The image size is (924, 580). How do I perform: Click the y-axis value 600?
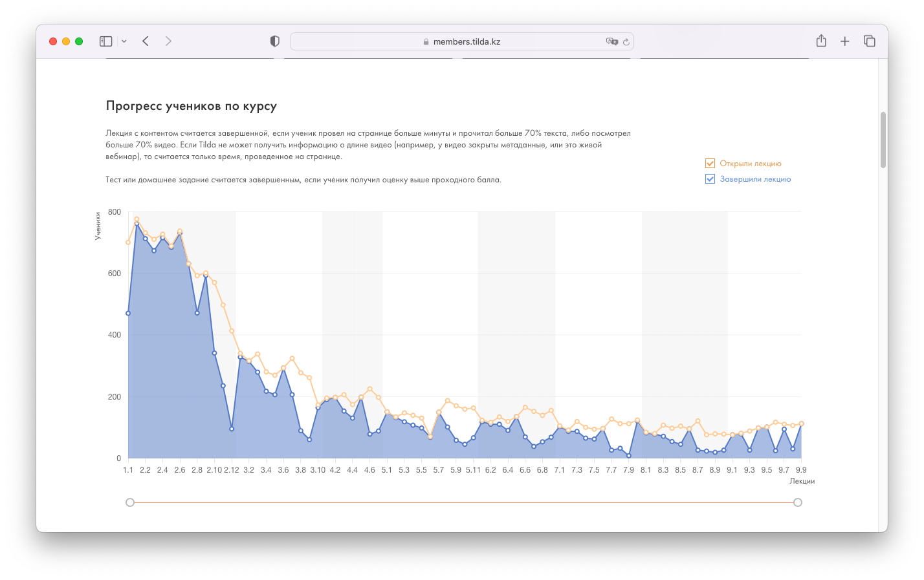click(115, 274)
